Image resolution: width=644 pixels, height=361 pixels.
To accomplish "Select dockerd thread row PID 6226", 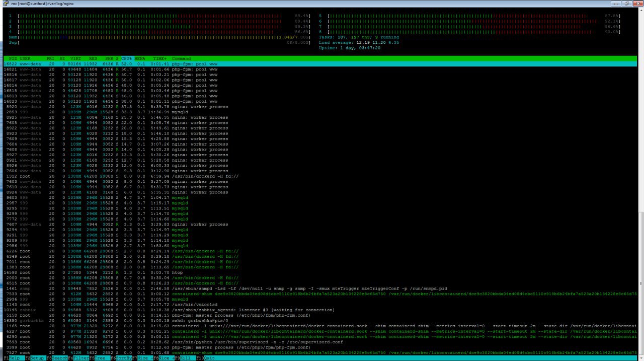I will point(320,251).
